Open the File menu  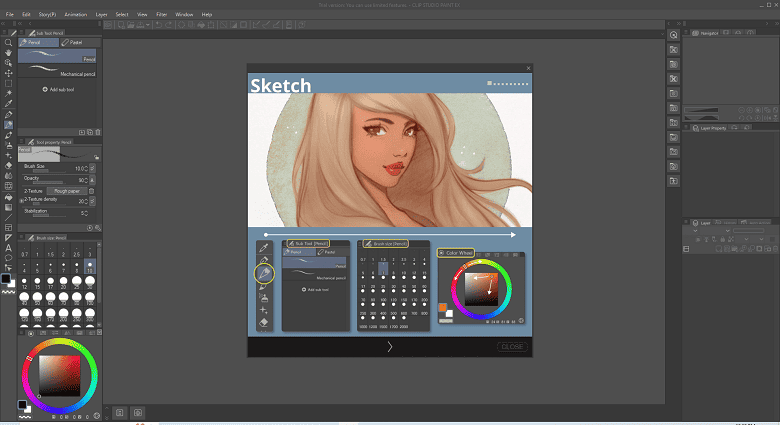[x=9, y=14]
